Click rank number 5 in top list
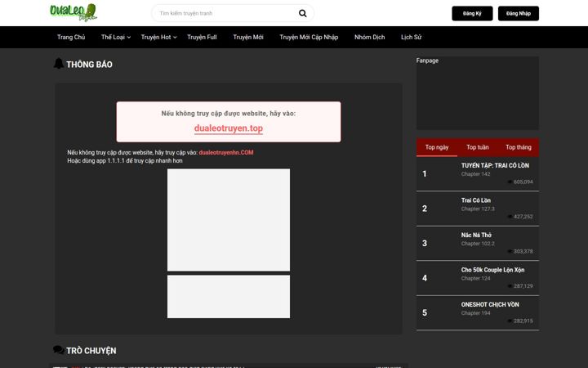The width and height of the screenshot is (588, 368). [x=424, y=312]
